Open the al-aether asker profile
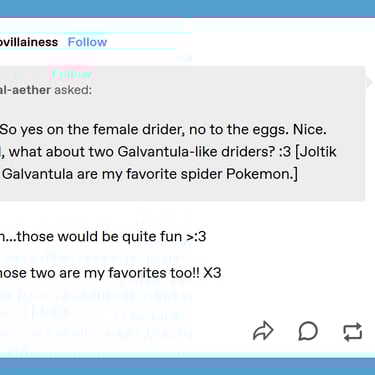Viewport: 375px width, 375px height. coord(25,90)
